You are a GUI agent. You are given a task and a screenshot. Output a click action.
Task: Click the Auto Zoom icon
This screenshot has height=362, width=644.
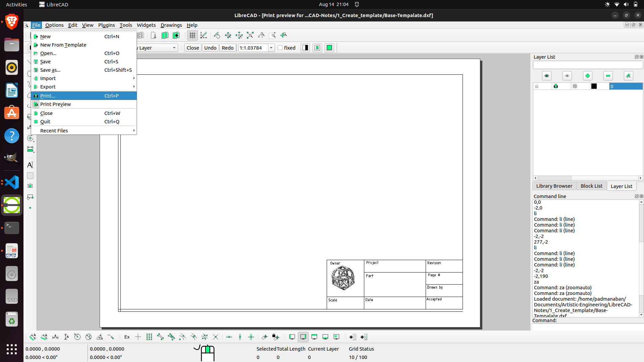(250, 35)
